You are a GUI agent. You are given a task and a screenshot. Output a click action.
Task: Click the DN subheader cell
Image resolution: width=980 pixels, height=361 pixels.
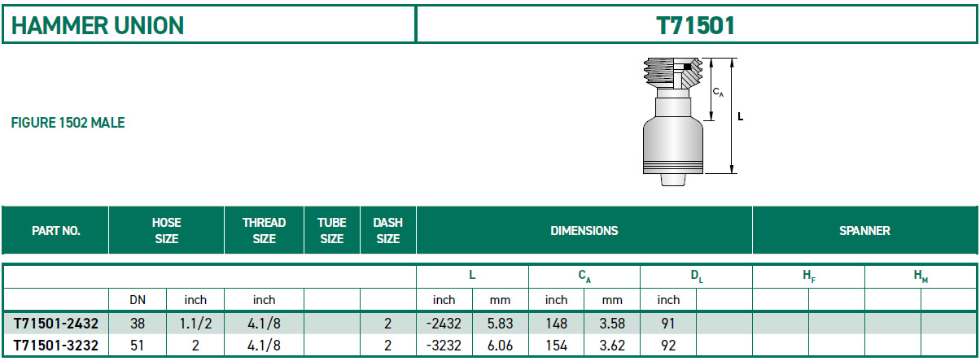tap(138, 300)
